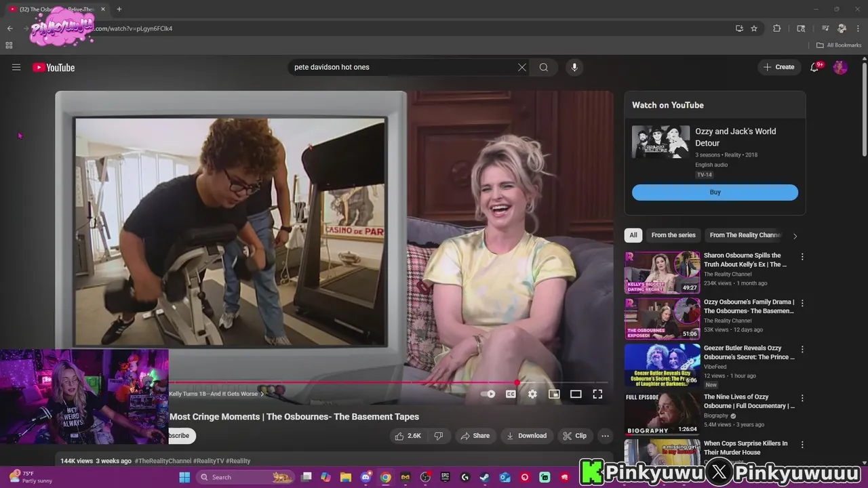Click the #TheRealityChannel hashtag

(x=163, y=461)
